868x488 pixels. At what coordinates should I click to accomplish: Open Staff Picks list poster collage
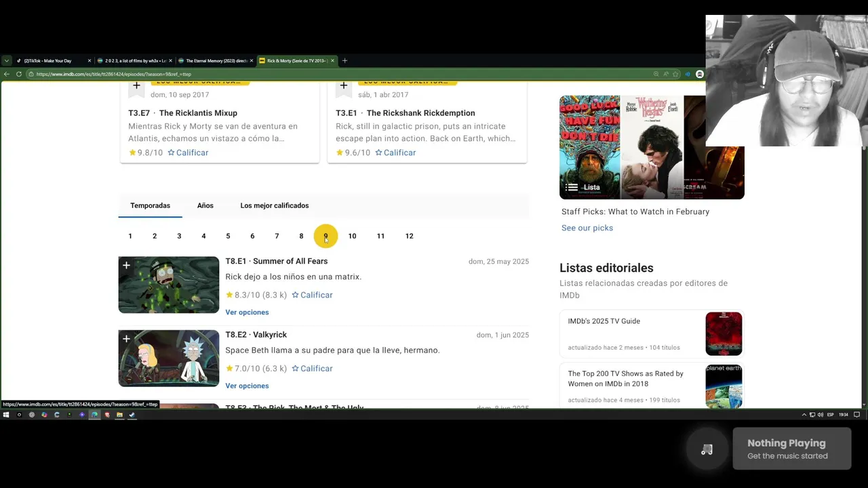point(652,147)
